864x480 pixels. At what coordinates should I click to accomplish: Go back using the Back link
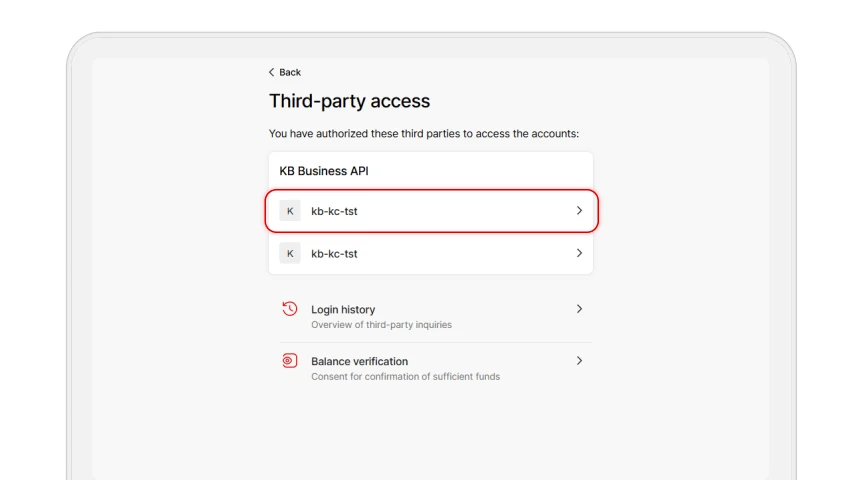click(x=285, y=72)
